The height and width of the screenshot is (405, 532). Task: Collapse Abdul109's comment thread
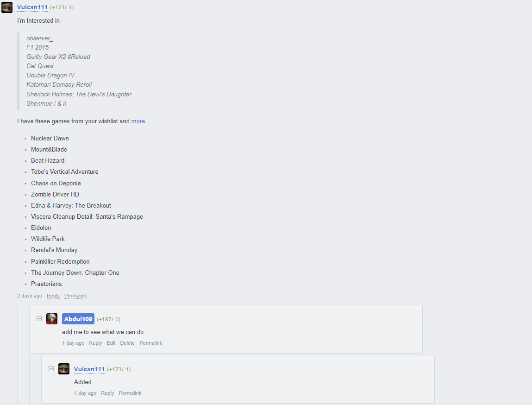tap(39, 318)
